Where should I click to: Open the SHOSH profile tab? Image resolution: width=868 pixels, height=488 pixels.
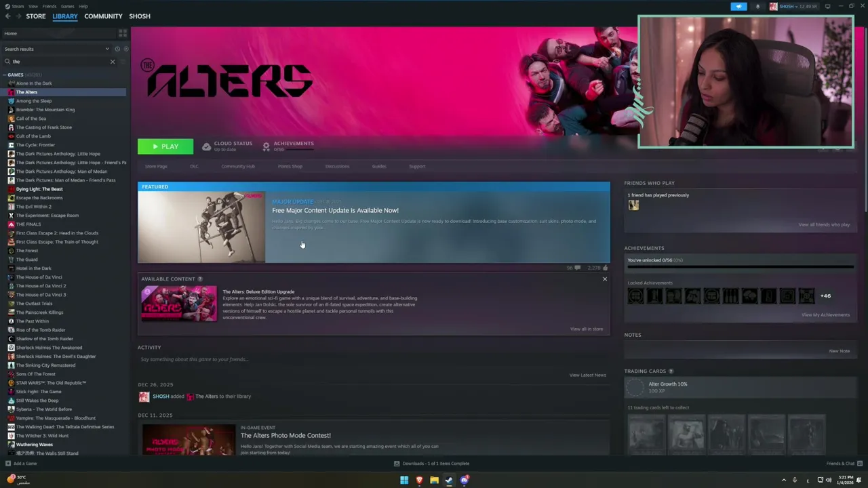pos(140,16)
